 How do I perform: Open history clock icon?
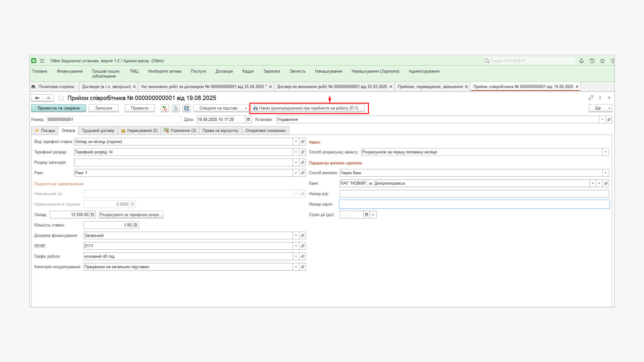[x=592, y=61]
